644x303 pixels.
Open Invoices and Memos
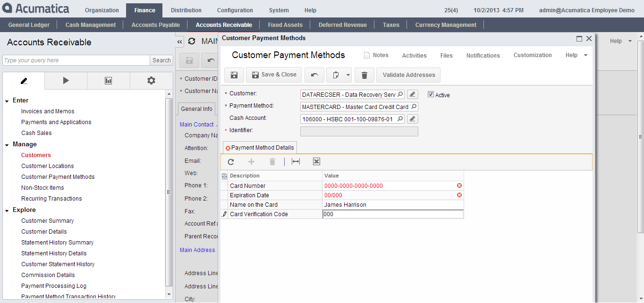coord(48,111)
